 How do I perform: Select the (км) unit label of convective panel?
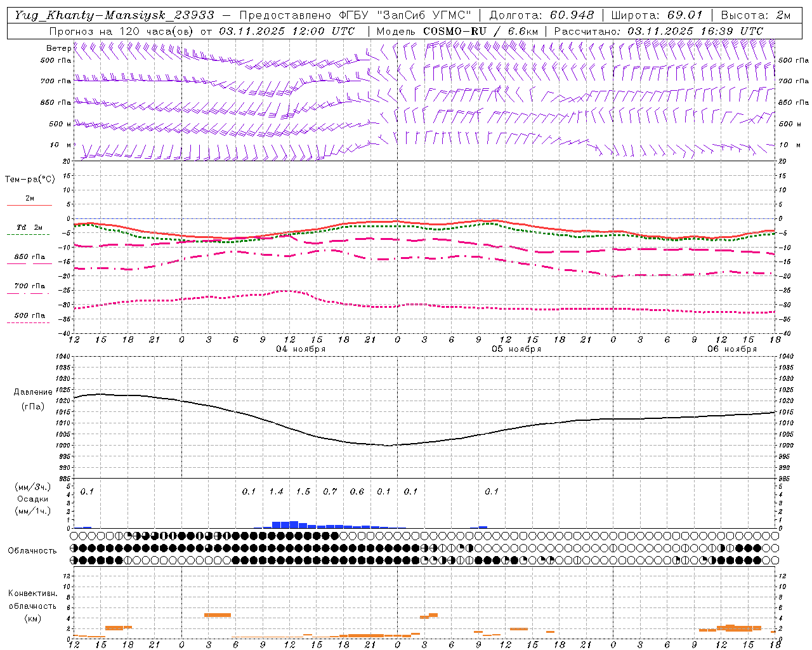pyautogui.click(x=33, y=618)
